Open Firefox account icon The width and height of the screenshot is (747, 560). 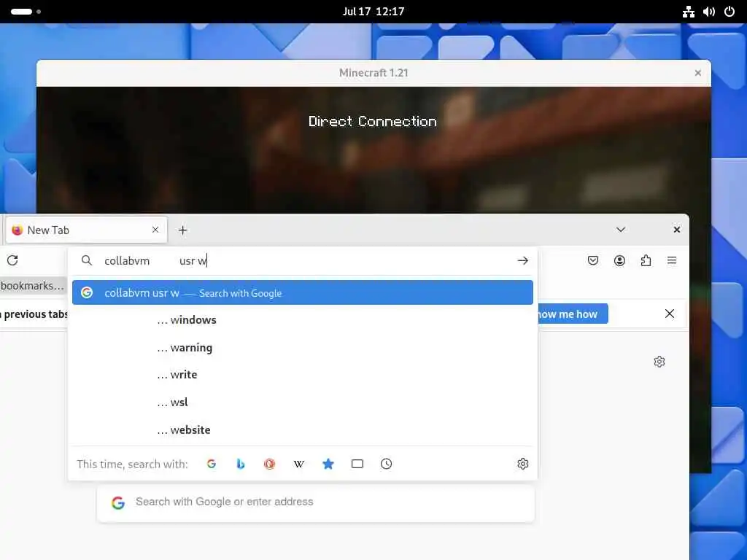pos(619,260)
